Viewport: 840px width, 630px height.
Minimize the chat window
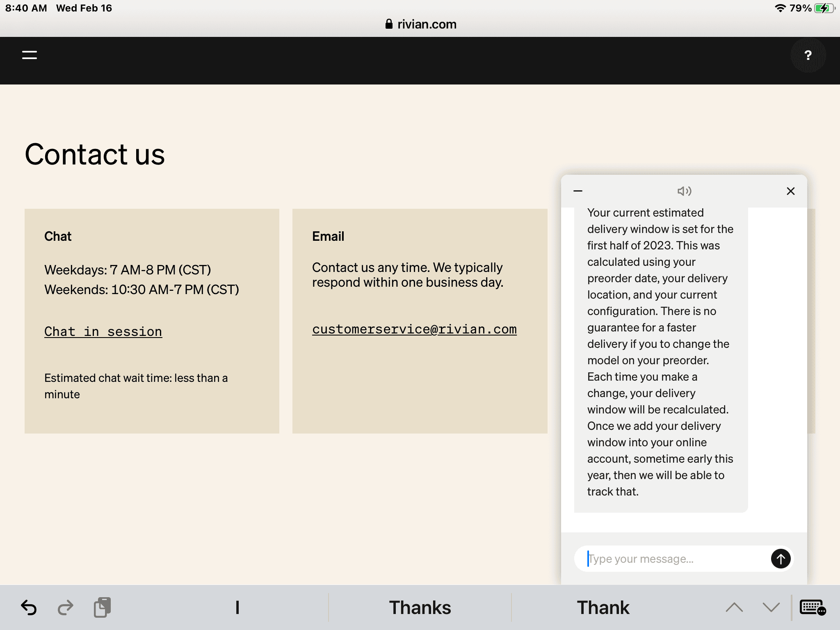[x=578, y=191]
